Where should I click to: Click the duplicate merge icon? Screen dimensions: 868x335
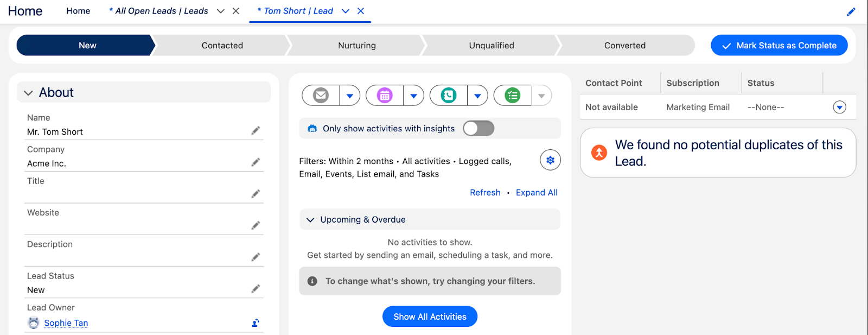599,153
